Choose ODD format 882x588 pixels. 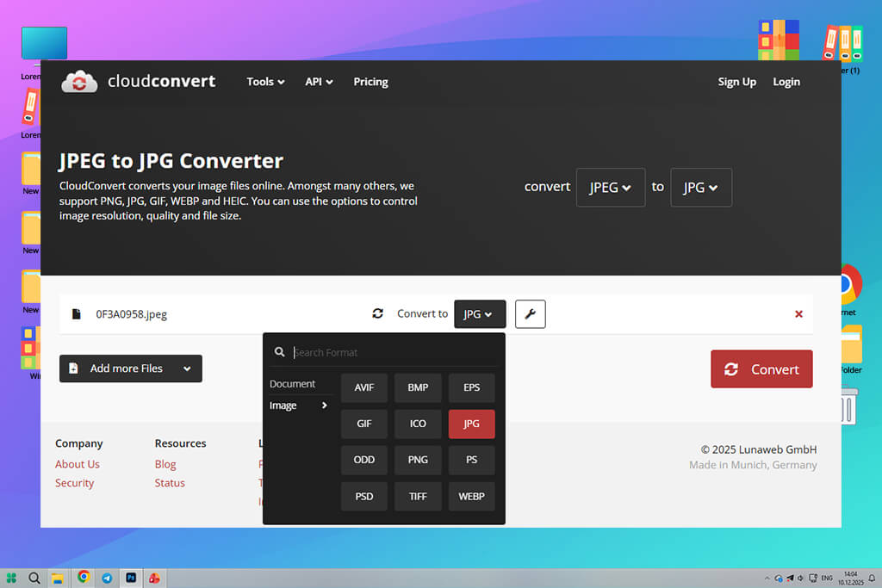(364, 460)
